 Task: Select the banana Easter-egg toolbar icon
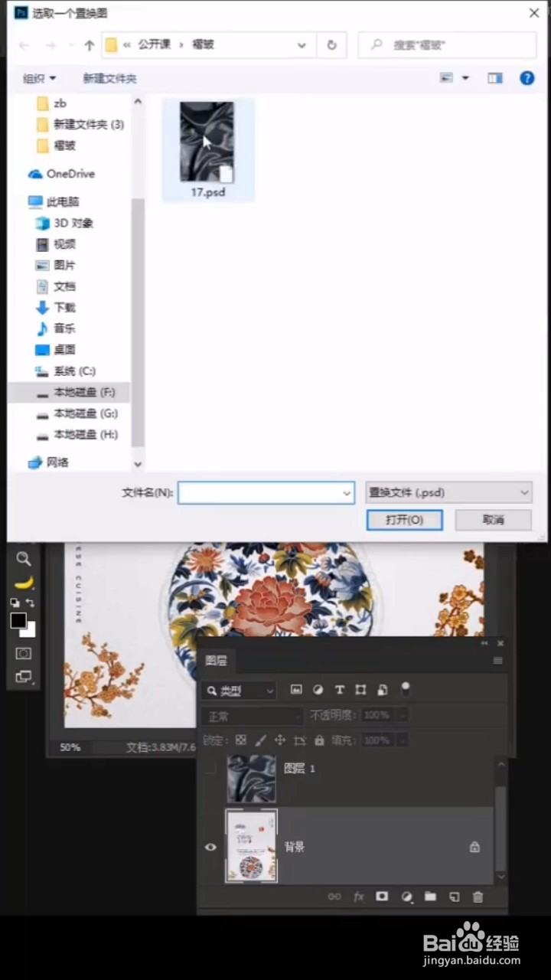coord(24,583)
